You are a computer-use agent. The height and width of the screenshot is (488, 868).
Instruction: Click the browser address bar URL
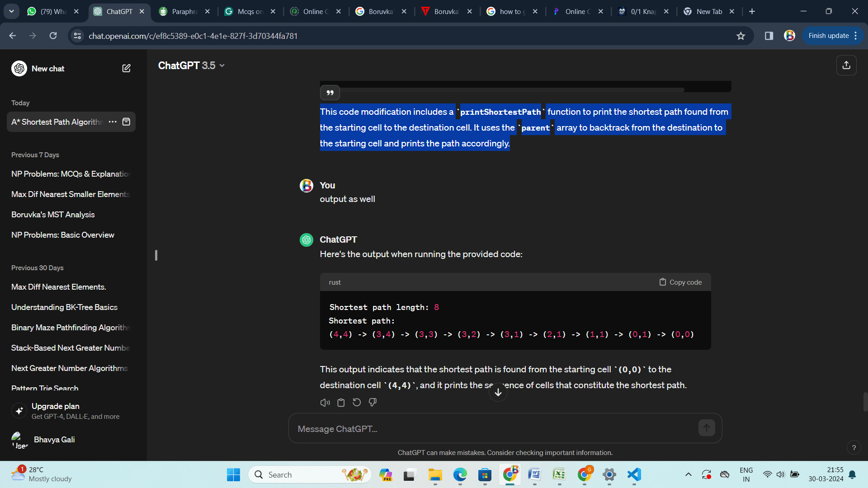193,36
